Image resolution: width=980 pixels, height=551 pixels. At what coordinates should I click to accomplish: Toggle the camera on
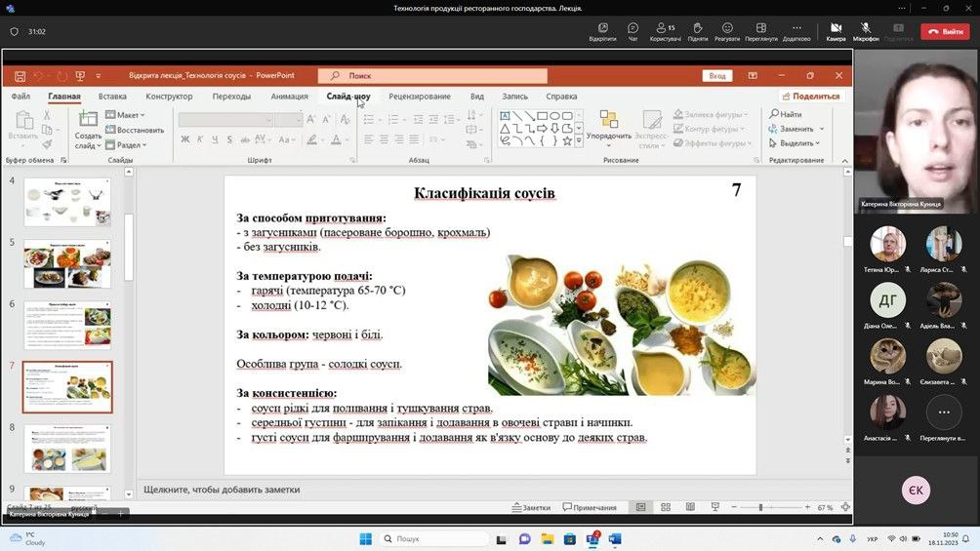pyautogui.click(x=836, y=31)
